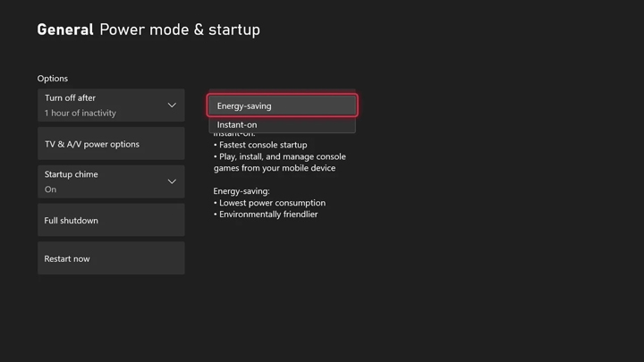644x362 pixels.
Task: Click the chevron arrow beside Turn off after
Action: [172, 105]
